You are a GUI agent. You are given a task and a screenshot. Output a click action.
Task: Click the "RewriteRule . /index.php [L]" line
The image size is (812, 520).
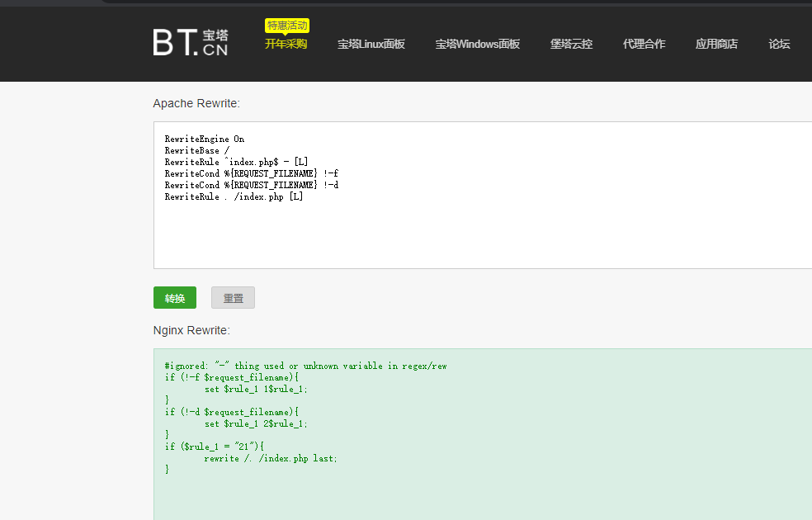coord(234,196)
